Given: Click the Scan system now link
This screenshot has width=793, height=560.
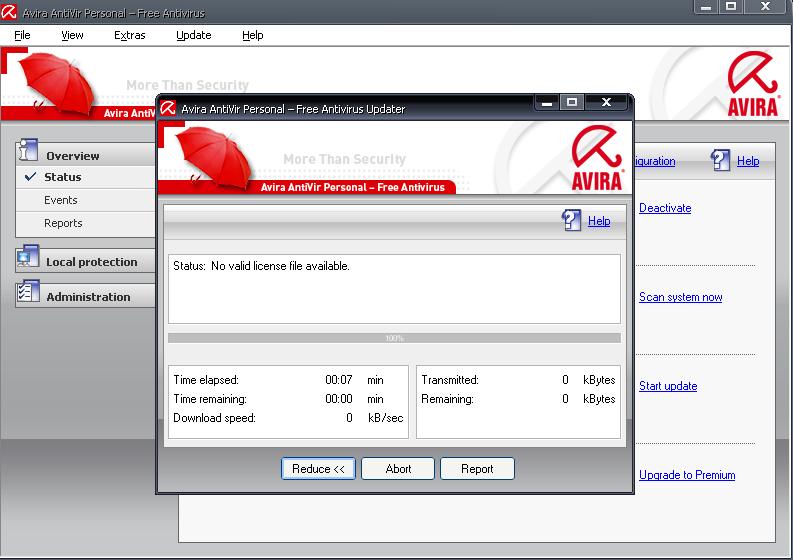Looking at the screenshot, I should point(680,297).
